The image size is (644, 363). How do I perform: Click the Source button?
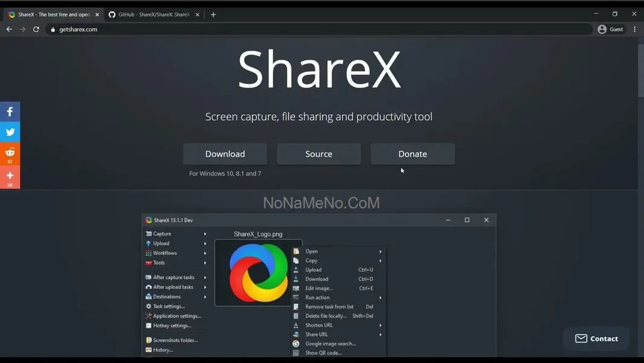319,154
